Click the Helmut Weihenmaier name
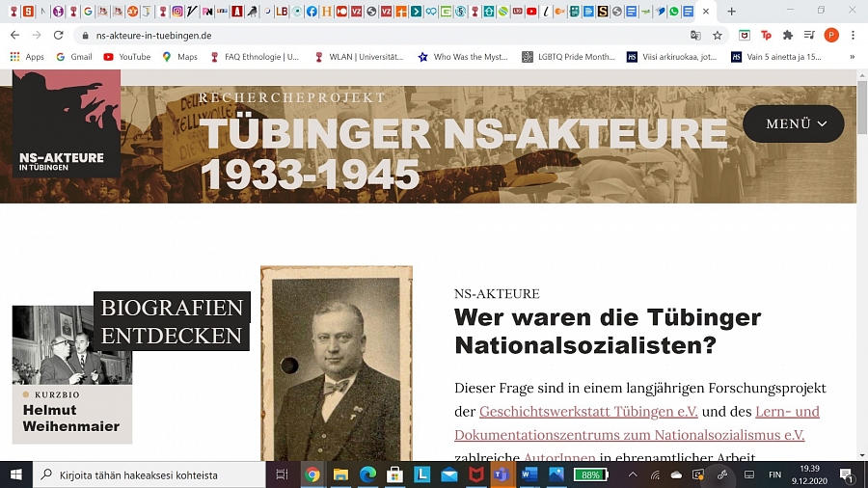This screenshot has height=488, width=868. coord(70,418)
